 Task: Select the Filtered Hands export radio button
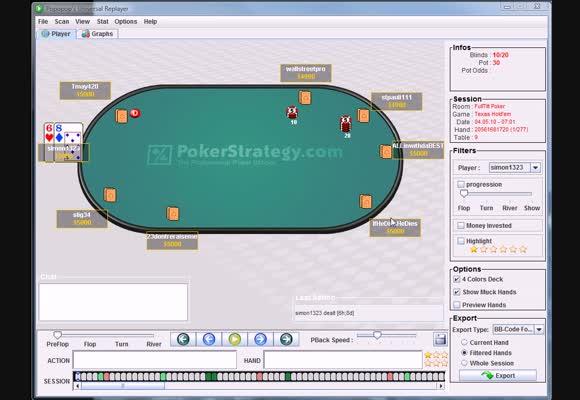464,353
